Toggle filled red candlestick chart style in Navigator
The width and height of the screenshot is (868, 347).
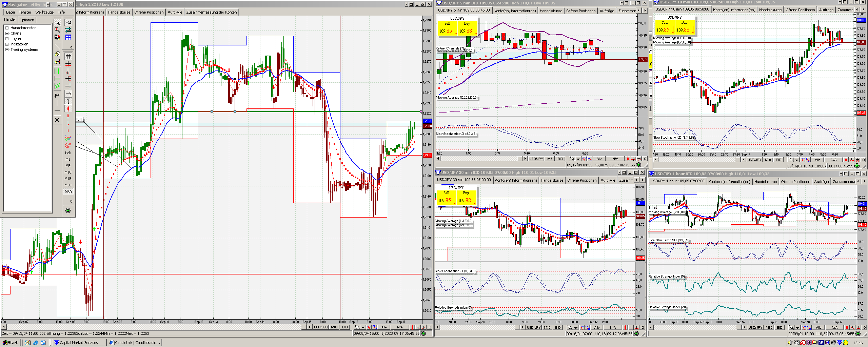(68, 109)
